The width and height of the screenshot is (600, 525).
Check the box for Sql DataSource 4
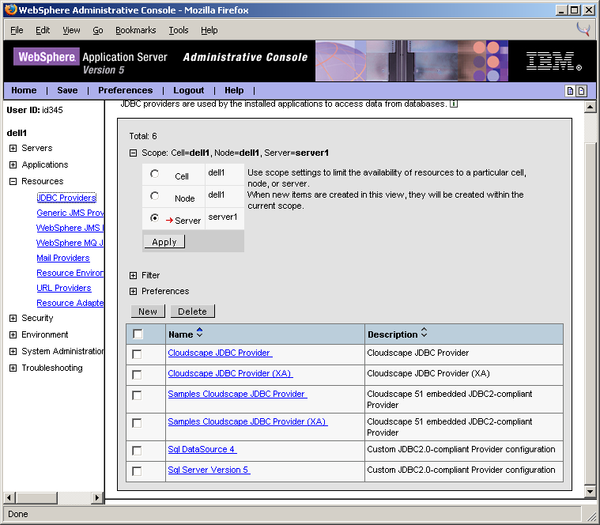click(137, 451)
